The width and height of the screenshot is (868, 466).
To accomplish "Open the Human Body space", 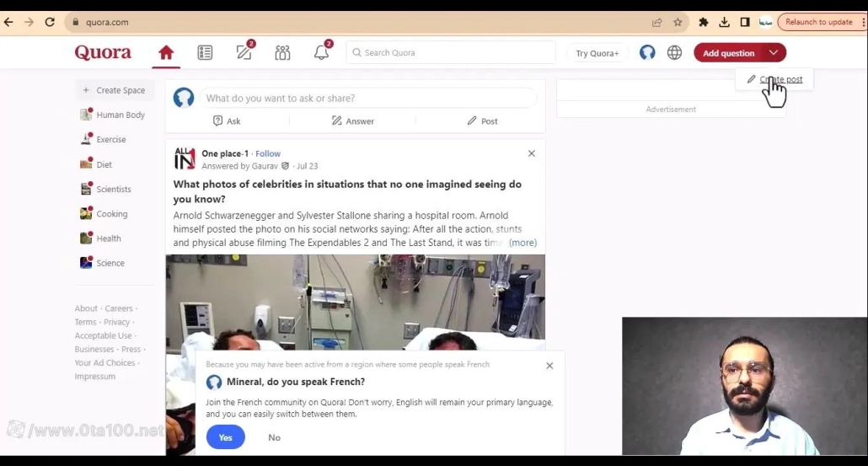I will [120, 115].
